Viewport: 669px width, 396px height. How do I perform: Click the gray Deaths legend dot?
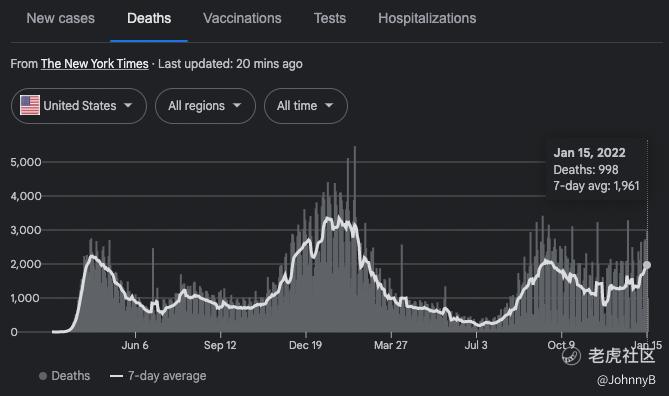point(43,376)
